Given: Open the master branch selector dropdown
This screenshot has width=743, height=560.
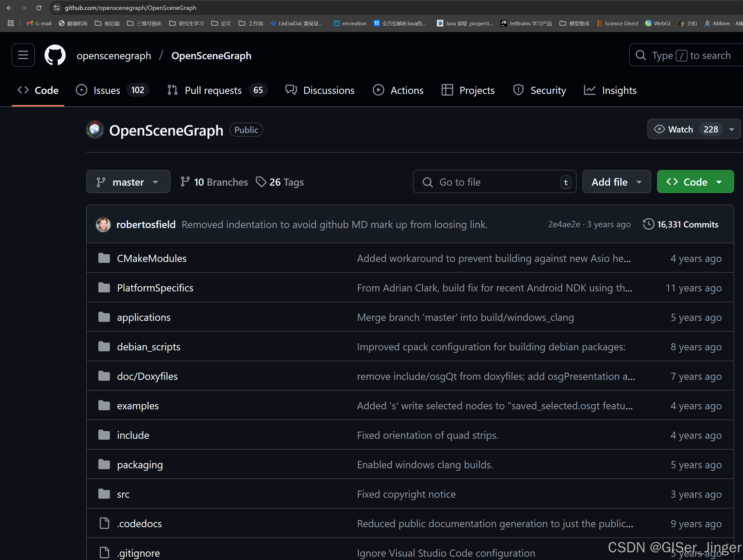Looking at the screenshot, I should coord(128,182).
